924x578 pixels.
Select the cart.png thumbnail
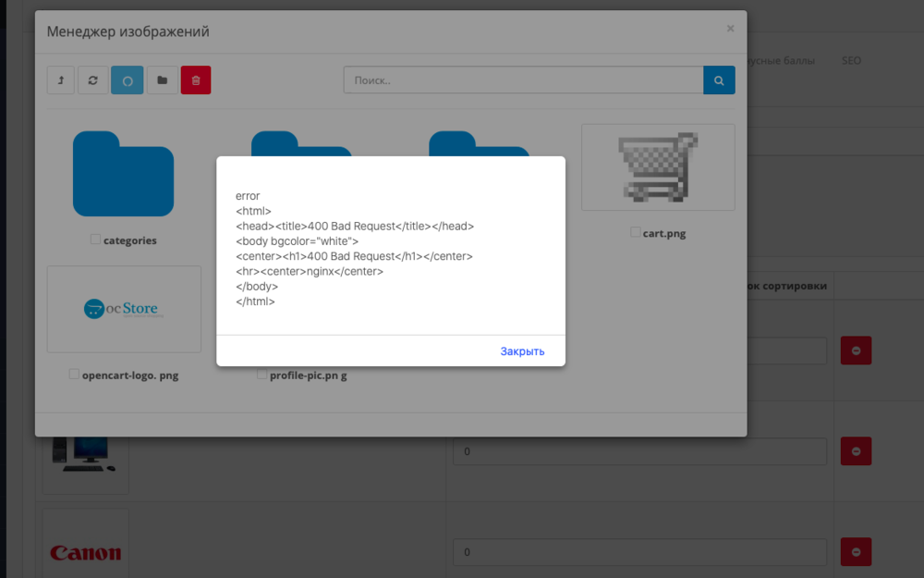tap(658, 167)
